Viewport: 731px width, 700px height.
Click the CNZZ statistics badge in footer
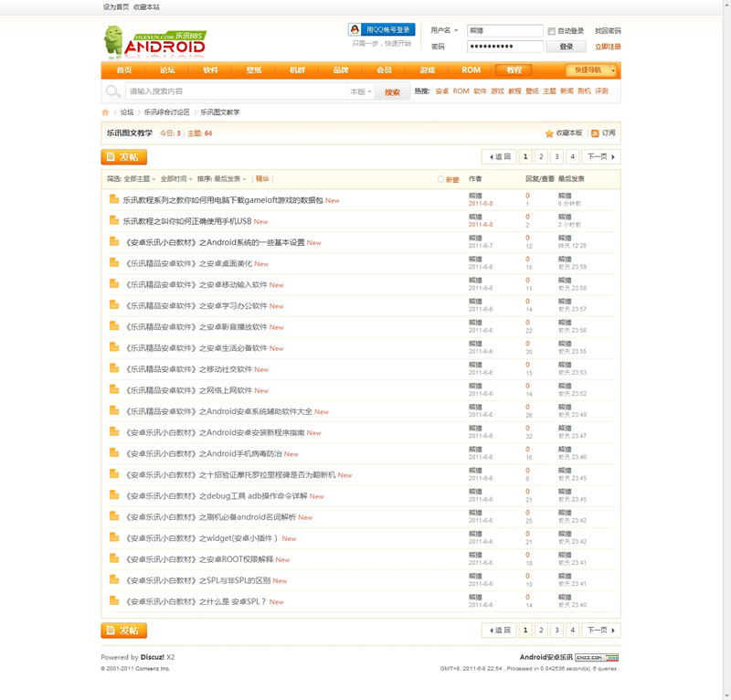point(597,658)
